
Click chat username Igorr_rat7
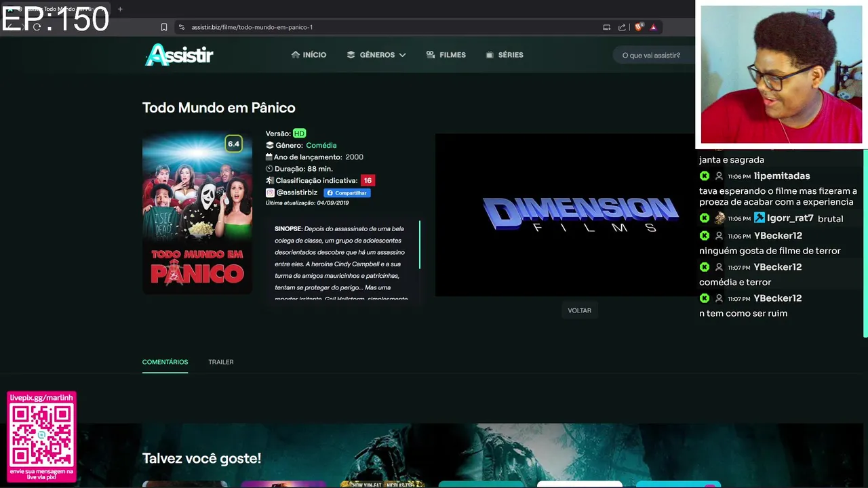click(790, 218)
